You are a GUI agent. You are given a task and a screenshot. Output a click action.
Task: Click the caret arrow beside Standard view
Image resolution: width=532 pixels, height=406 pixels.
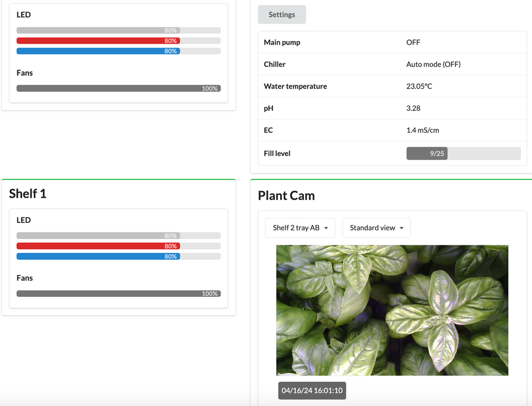(x=401, y=229)
